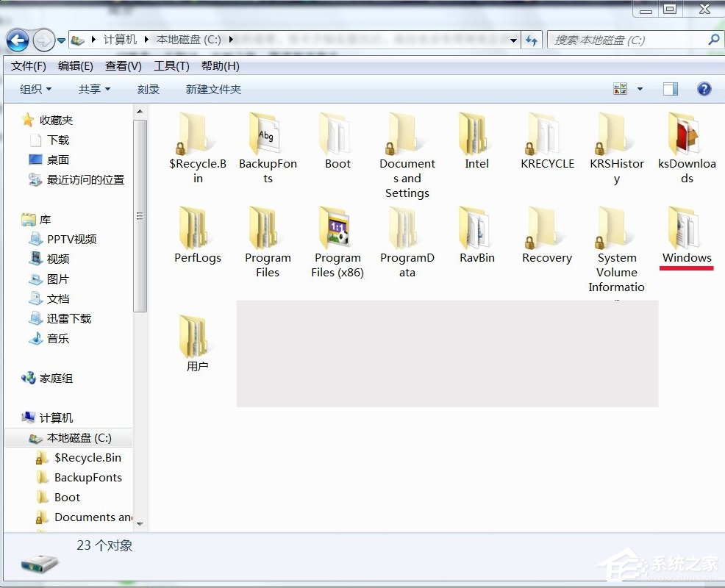Viewport: 725px width, 588px height.
Task: Expand the 组织 dropdown
Action: coord(35,89)
